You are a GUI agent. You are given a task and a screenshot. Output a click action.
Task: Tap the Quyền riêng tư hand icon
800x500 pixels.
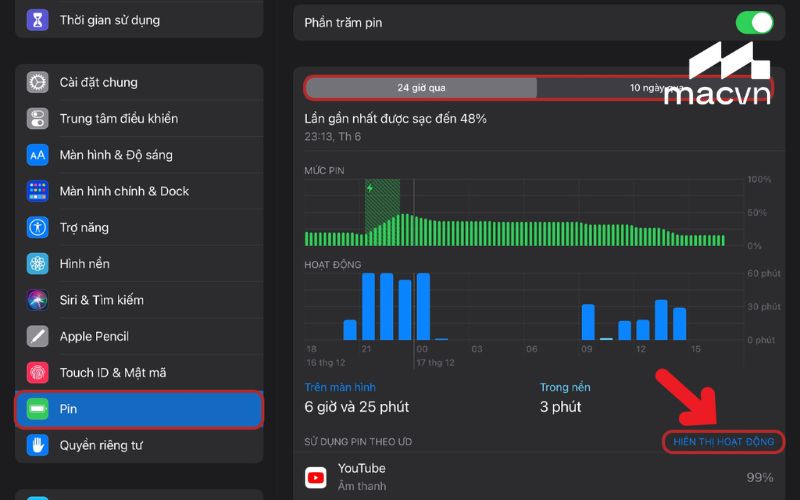click(37, 445)
